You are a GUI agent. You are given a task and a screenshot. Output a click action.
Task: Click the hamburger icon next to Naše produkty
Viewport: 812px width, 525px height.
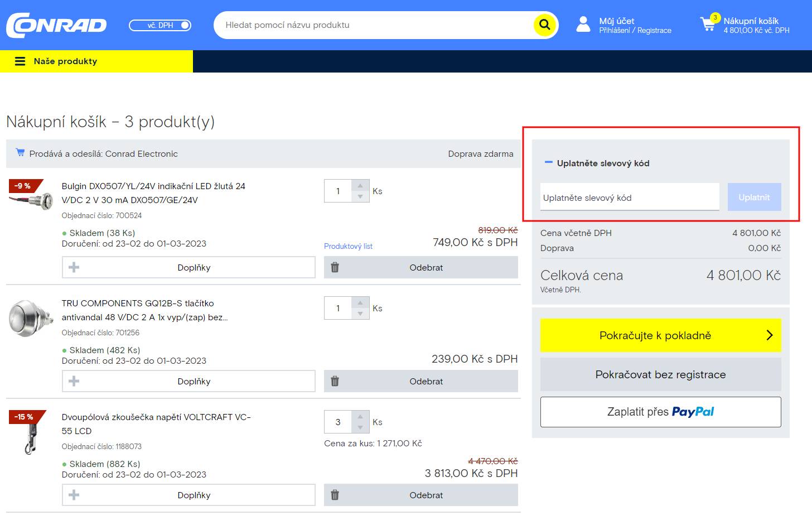[x=20, y=61]
